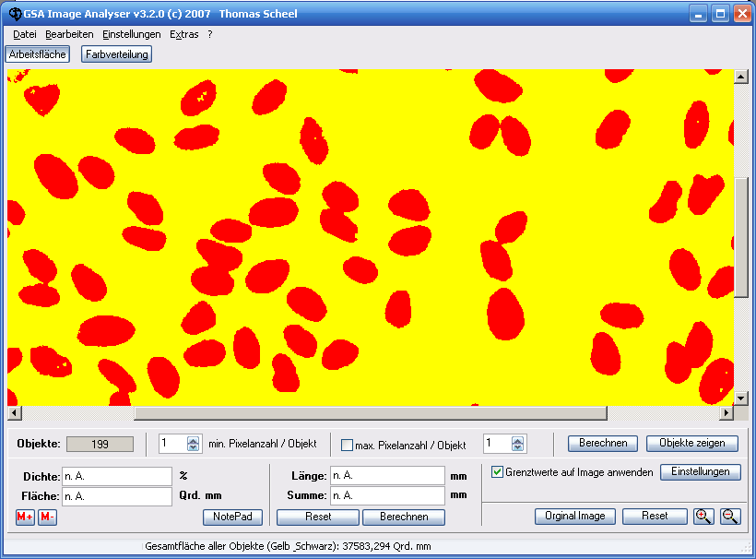Click the max. Pixelanzahl value field

[498, 444]
